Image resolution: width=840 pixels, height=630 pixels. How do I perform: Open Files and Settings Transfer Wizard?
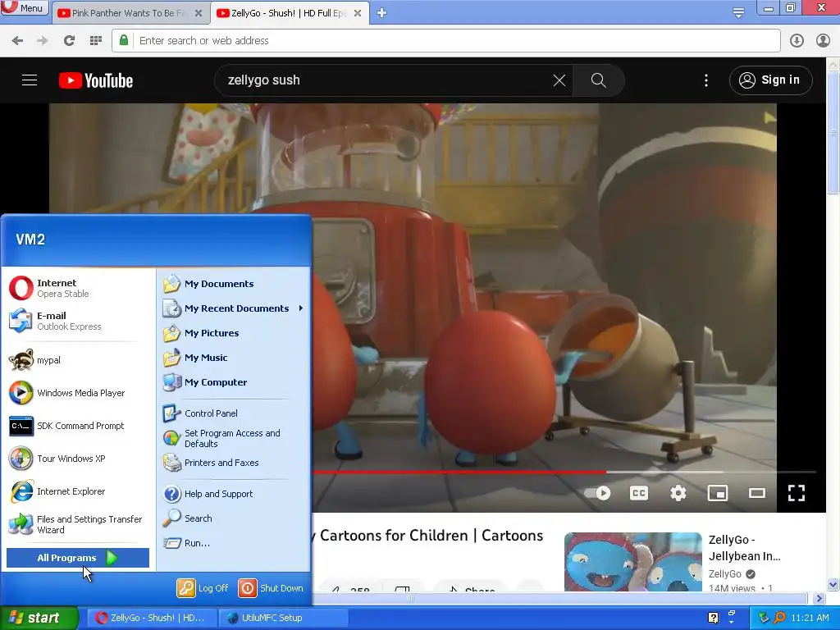[x=78, y=524]
